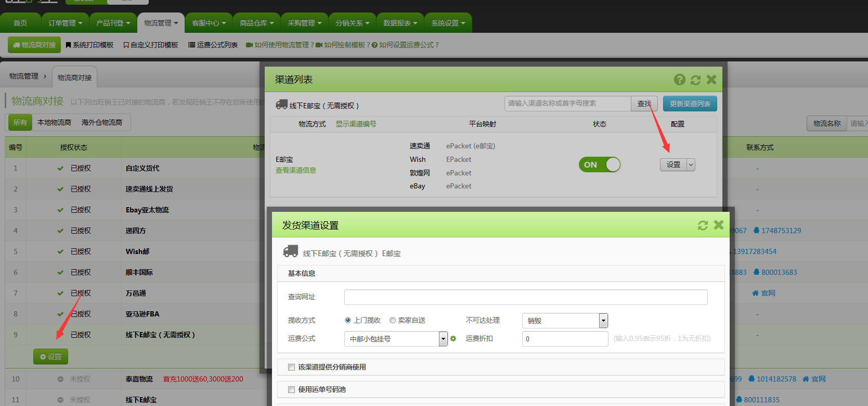Filter by 本地物流商

pos(54,122)
